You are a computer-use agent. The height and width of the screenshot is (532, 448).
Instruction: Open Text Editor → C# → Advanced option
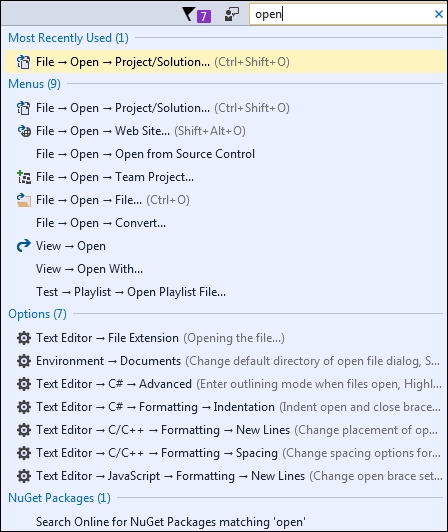(225, 384)
